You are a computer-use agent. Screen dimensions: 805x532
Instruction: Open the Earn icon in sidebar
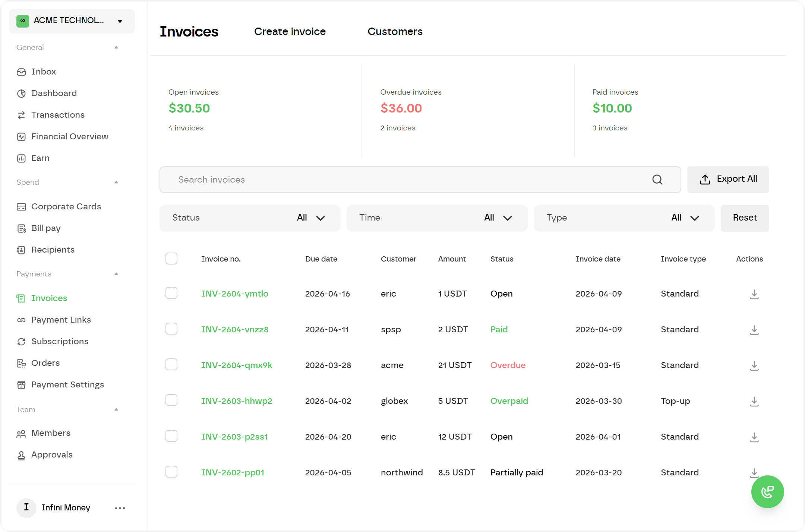[21, 158]
